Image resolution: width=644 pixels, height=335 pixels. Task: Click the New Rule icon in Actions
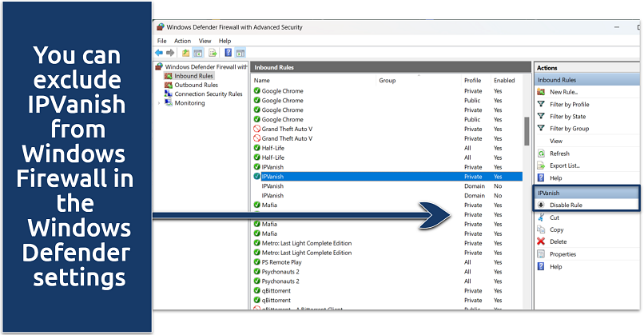point(541,92)
